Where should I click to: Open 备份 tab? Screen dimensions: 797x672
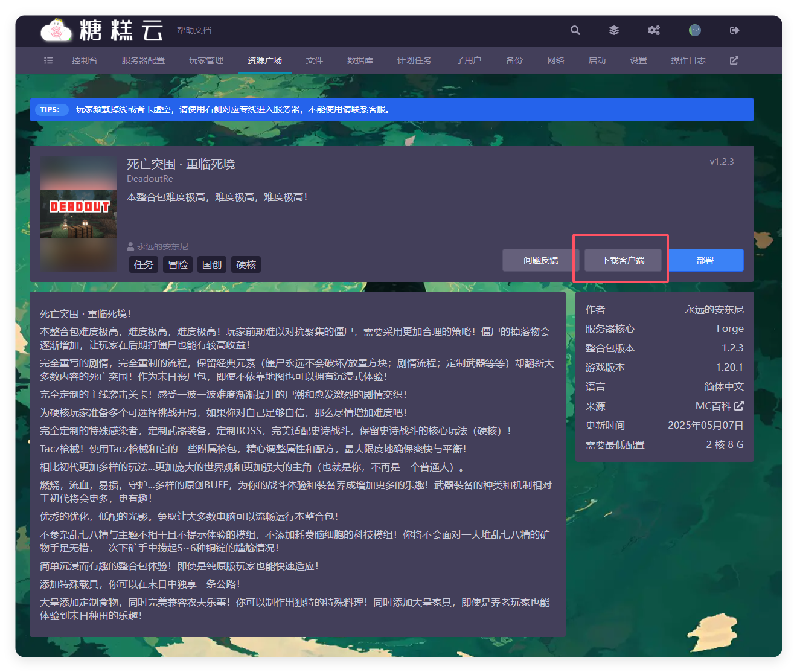coord(514,60)
